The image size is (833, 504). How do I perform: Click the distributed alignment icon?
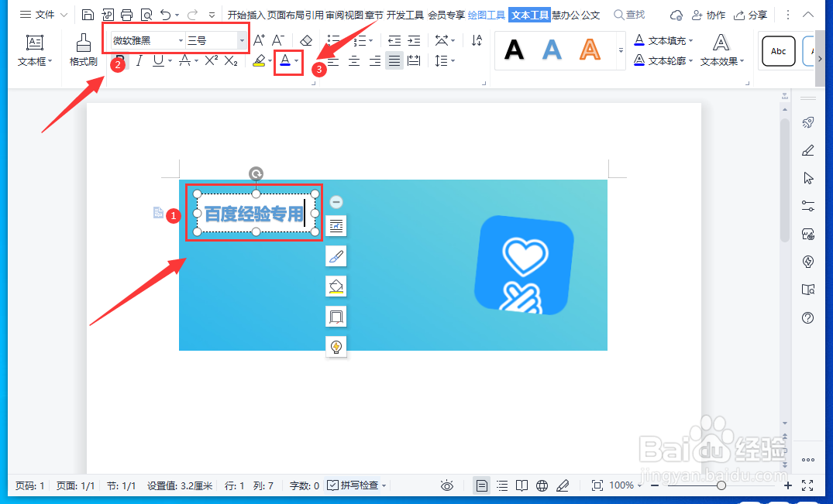click(414, 60)
